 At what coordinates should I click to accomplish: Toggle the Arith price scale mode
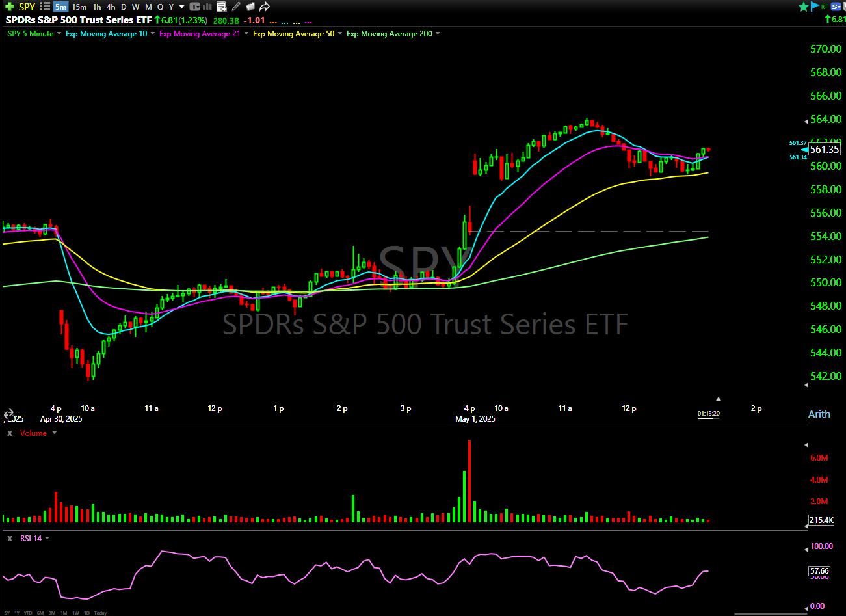[819, 414]
